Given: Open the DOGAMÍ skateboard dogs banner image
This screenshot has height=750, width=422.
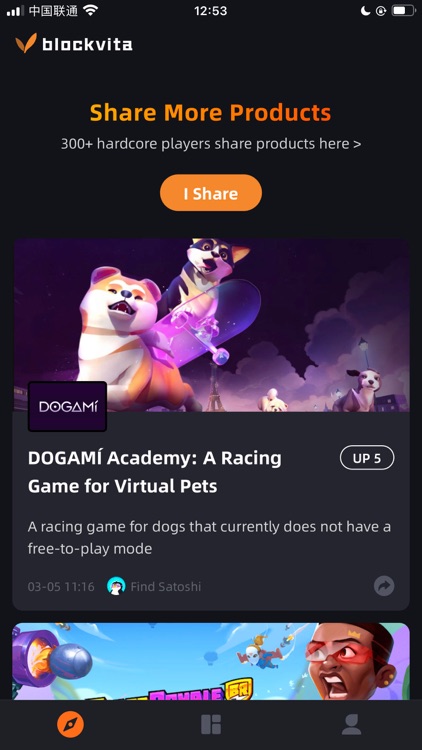Looking at the screenshot, I should click(x=211, y=325).
